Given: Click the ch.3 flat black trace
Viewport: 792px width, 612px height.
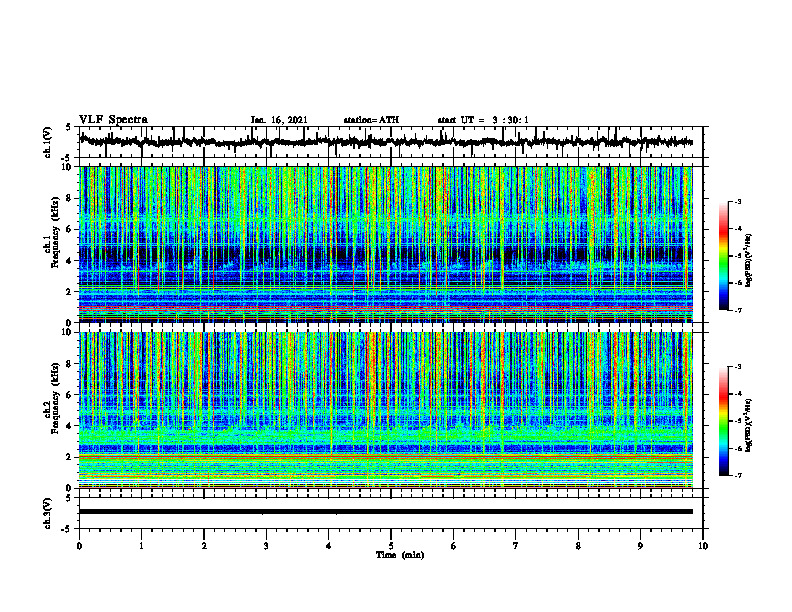Looking at the screenshot, I should (x=386, y=512).
